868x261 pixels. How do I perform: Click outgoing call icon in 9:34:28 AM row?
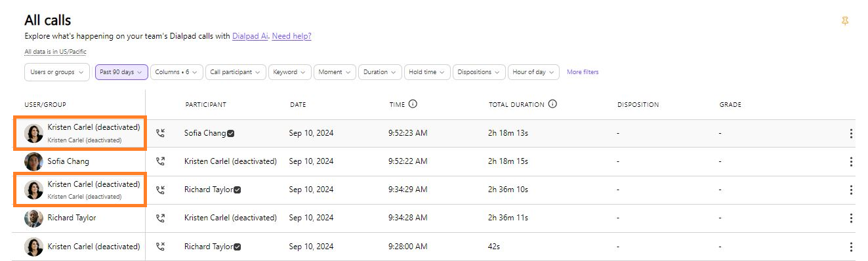click(160, 218)
